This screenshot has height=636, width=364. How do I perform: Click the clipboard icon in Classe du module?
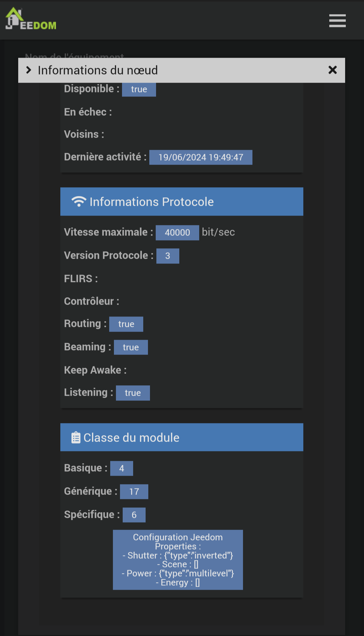76,438
